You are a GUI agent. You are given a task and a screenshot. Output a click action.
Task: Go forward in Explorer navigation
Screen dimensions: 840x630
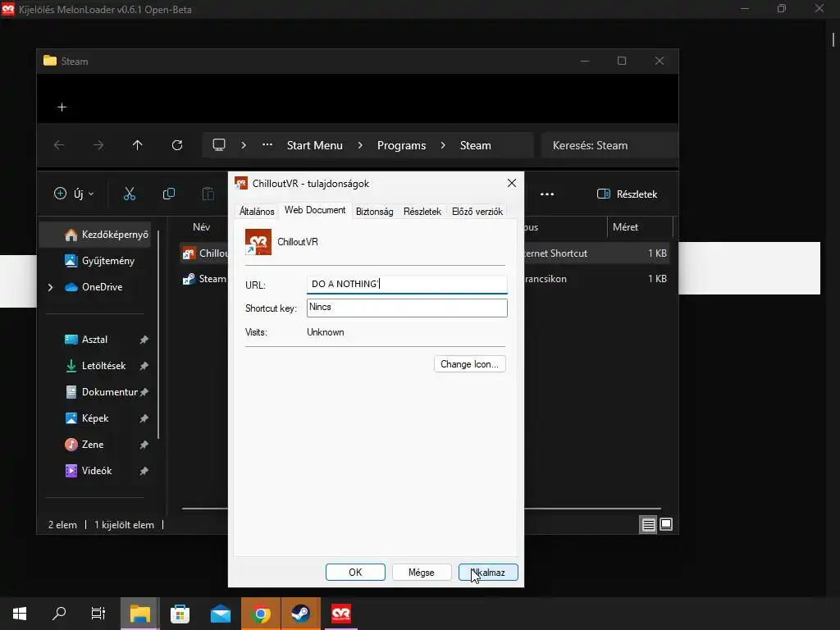98,145
